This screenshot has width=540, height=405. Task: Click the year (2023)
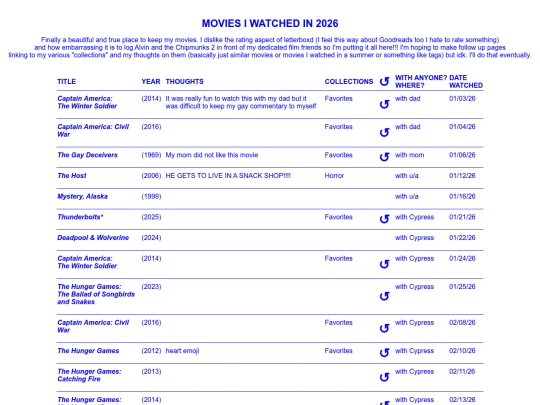151,287
